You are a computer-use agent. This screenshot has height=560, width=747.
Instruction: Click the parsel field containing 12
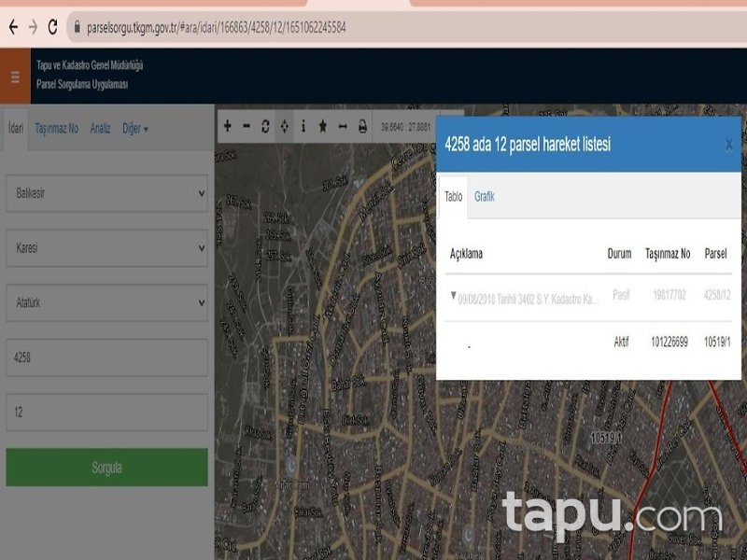pos(106,413)
